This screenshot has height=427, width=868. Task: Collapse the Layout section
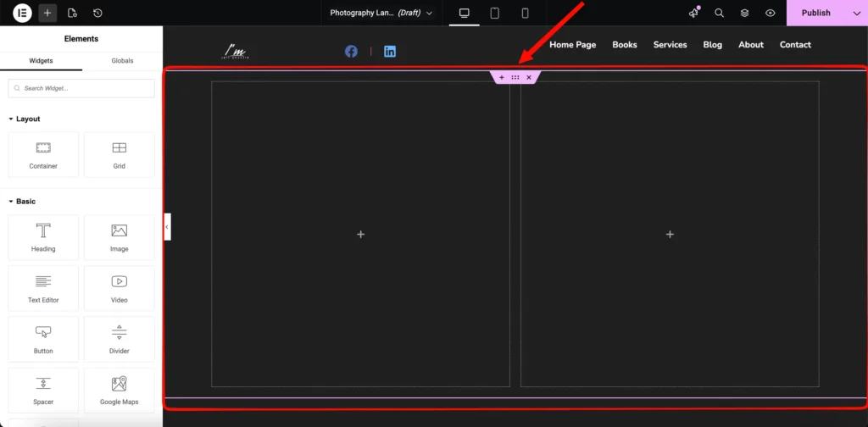[25, 119]
